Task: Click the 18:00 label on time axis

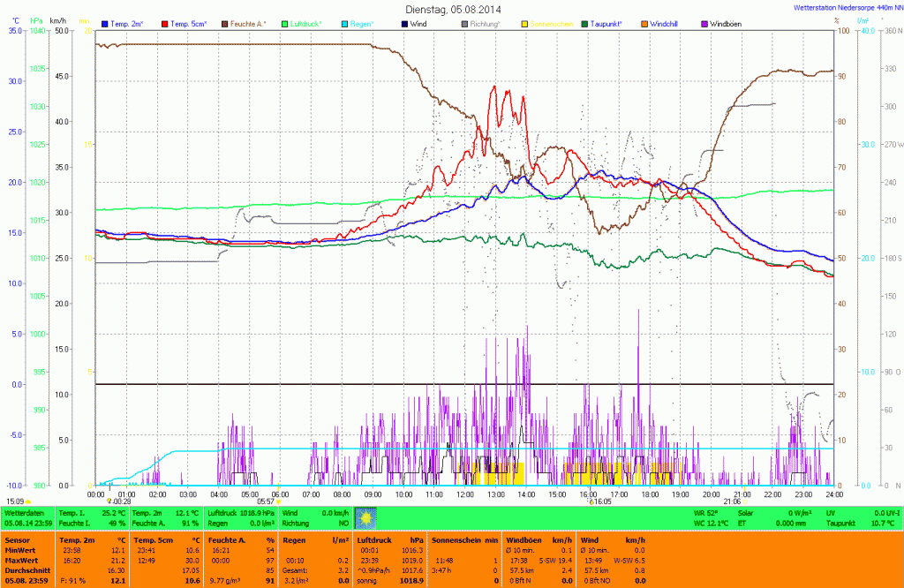Action: coord(650,494)
